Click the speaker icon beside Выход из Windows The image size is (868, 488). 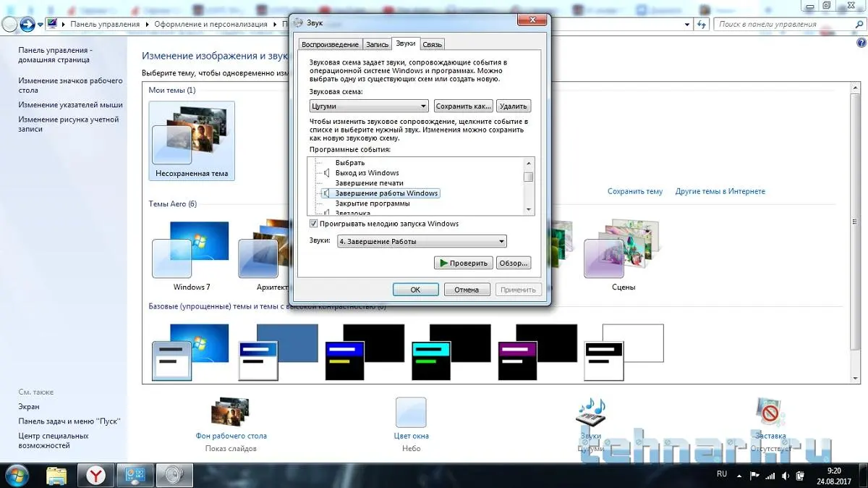click(x=327, y=173)
